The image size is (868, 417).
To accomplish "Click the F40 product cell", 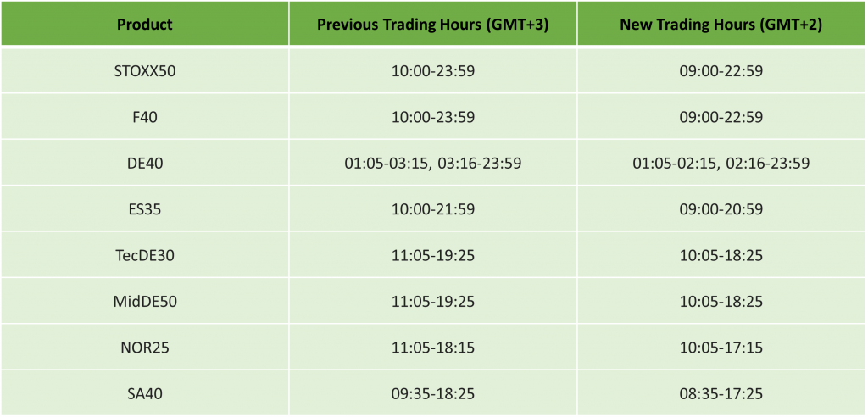I will click(x=145, y=117).
